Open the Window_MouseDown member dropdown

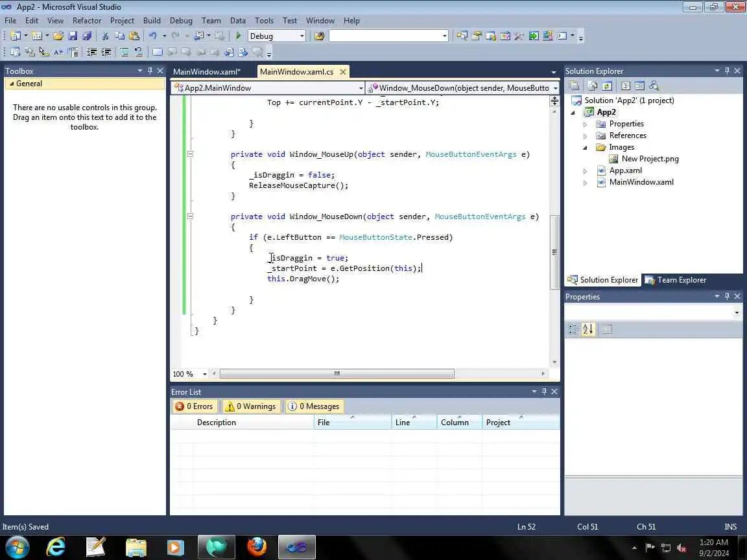click(555, 88)
